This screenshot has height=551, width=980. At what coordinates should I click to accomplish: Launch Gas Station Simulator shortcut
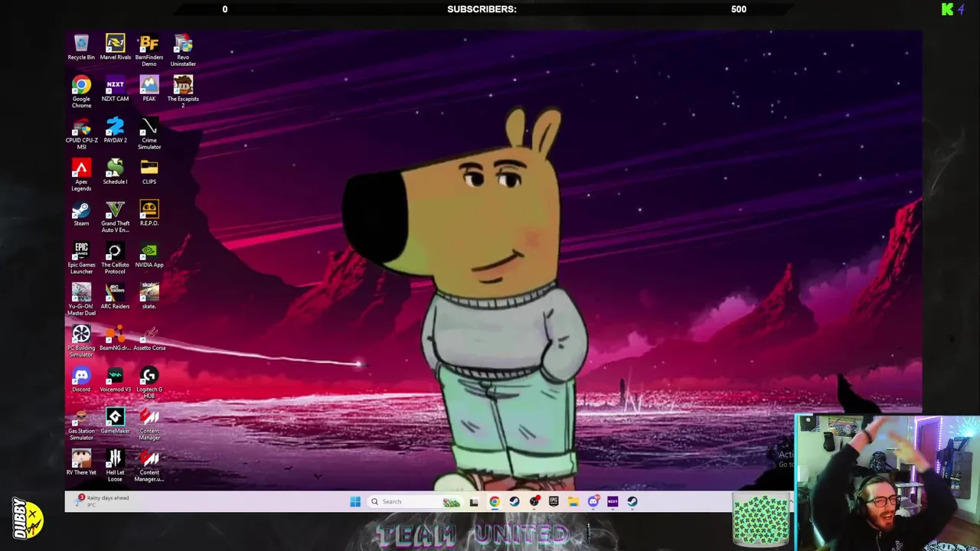click(x=81, y=423)
